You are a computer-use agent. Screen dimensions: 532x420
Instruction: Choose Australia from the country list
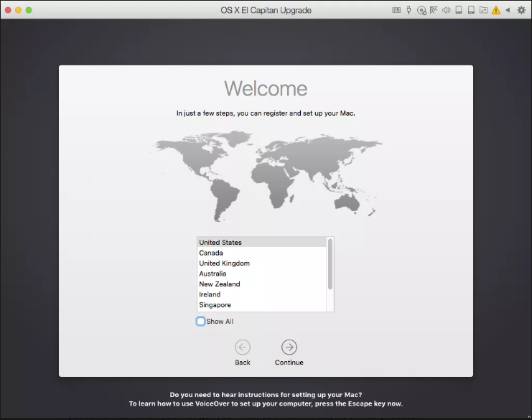pos(261,274)
